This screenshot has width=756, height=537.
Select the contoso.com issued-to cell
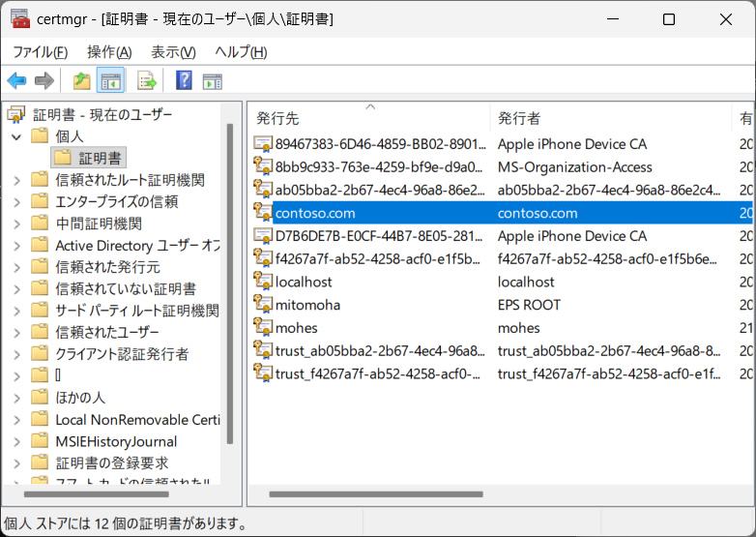click(x=315, y=213)
